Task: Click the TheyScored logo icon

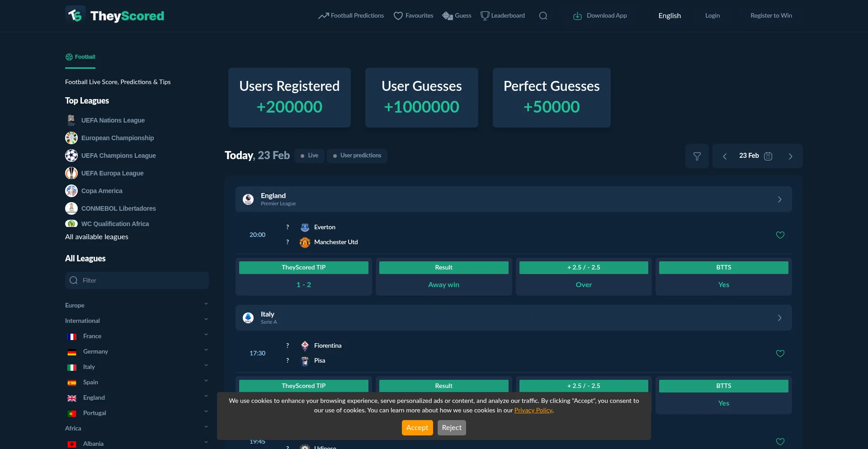Action: click(x=75, y=15)
